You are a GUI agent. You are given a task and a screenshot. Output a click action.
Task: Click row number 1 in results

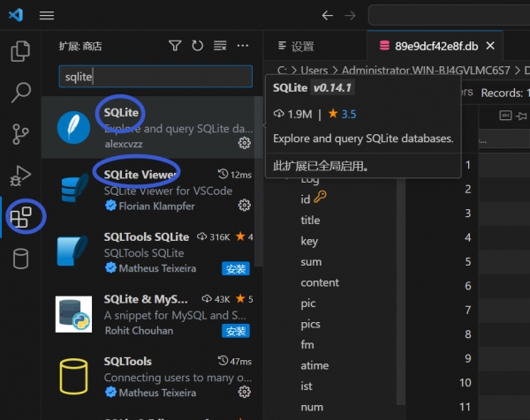coord(468,165)
